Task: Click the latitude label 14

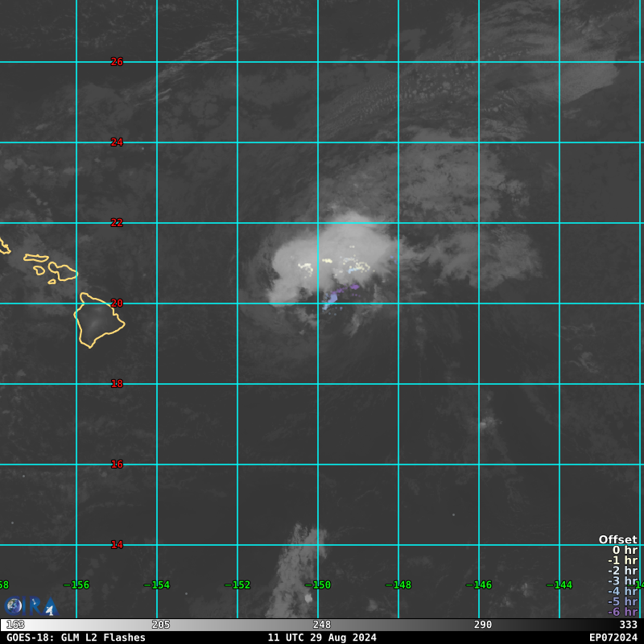Action: [x=117, y=545]
